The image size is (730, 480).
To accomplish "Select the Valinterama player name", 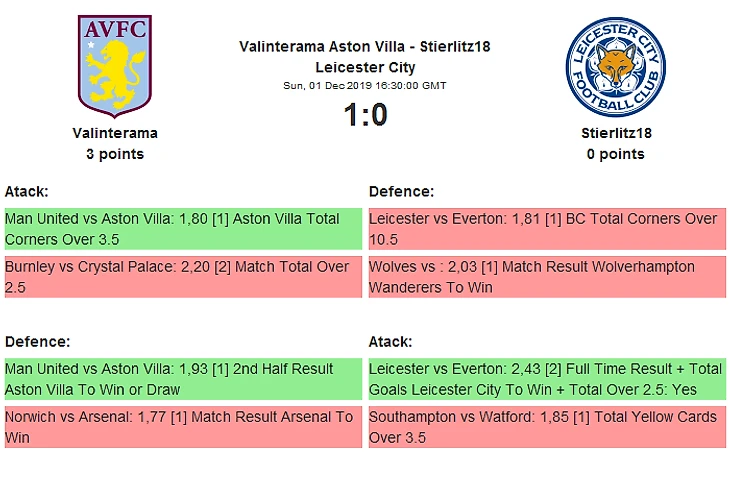I will click(x=115, y=133).
